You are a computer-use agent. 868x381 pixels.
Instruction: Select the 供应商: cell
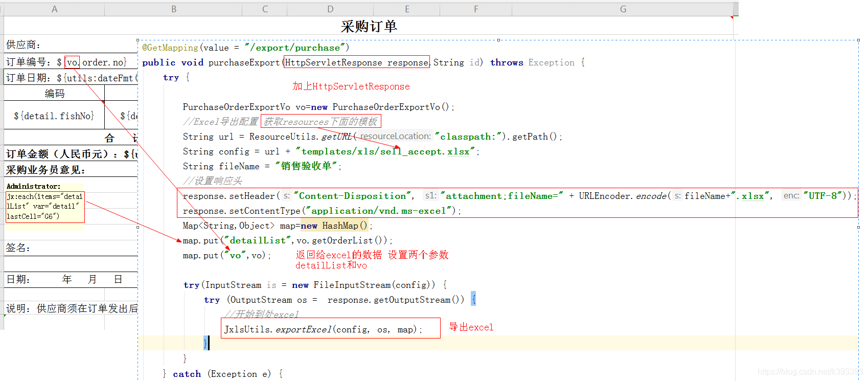click(71, 45)
